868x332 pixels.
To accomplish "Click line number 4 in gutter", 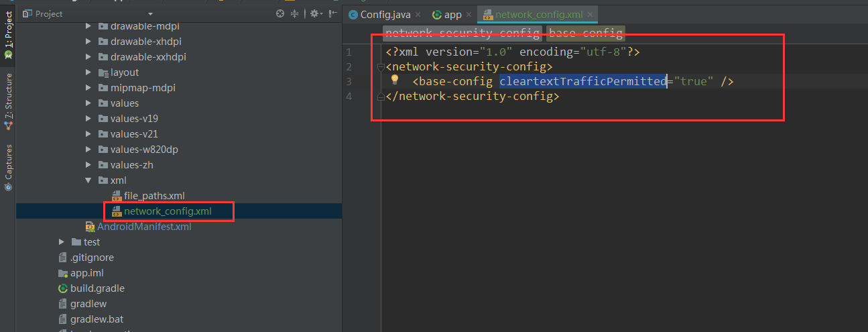I will [x=349, y=96].
